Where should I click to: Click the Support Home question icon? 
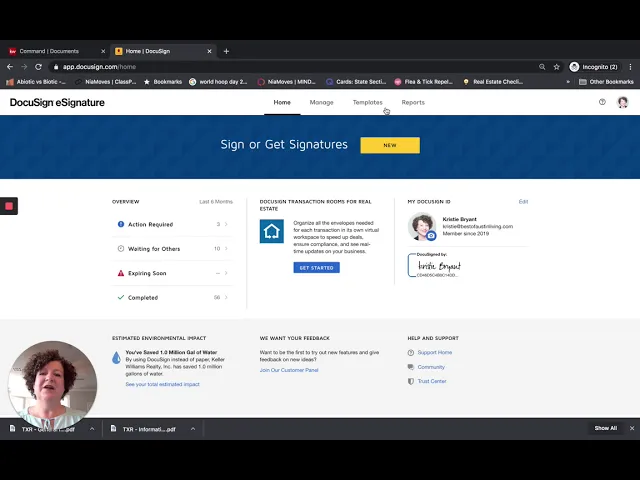[x=411, y=353]
